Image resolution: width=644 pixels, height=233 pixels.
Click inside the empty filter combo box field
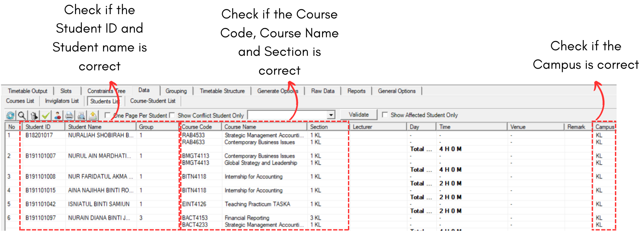click(287, 115)
